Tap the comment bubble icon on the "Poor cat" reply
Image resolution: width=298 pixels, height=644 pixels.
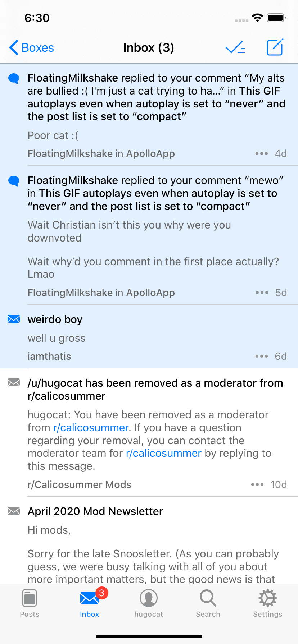point(14,78)
